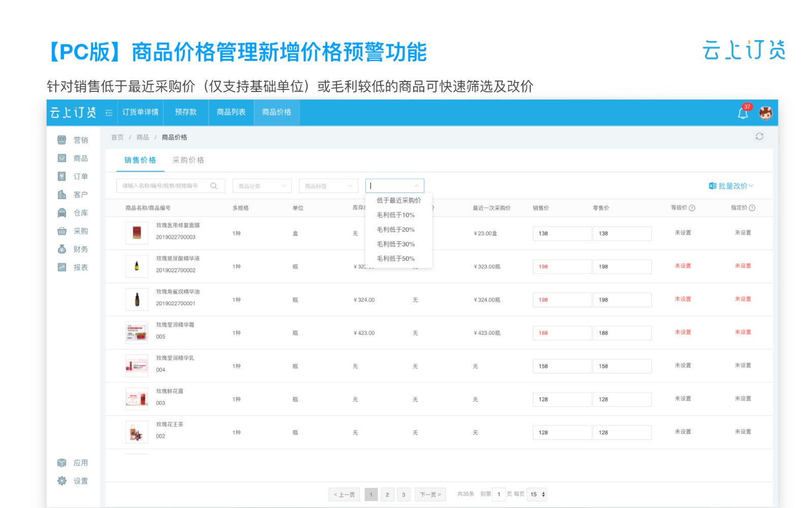
Task: Click the 指定价 help question icon
Action: tap(752, 208)
